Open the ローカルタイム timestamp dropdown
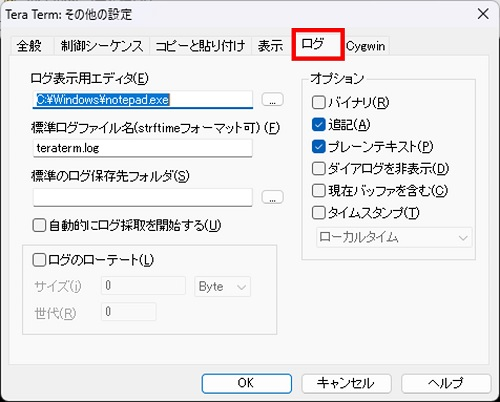500x402 pixels. [394, 237]
